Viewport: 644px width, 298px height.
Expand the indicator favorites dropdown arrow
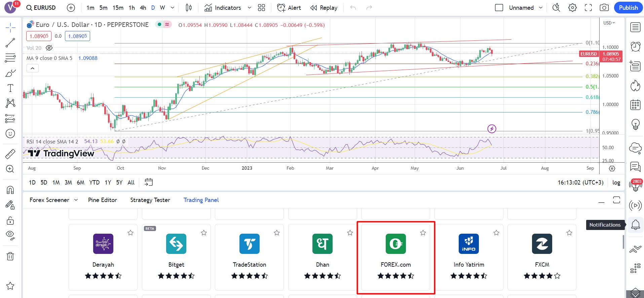pos(249,8)
